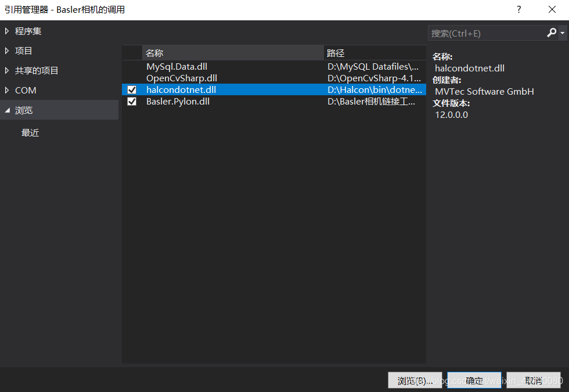Click the 路径 column header
This screenshot has width=569, height=392.
pos(336,52)
